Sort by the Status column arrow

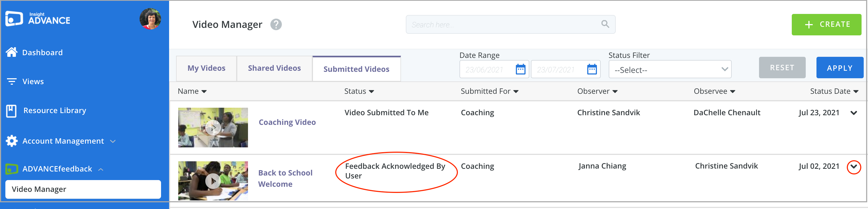point(371,92)
